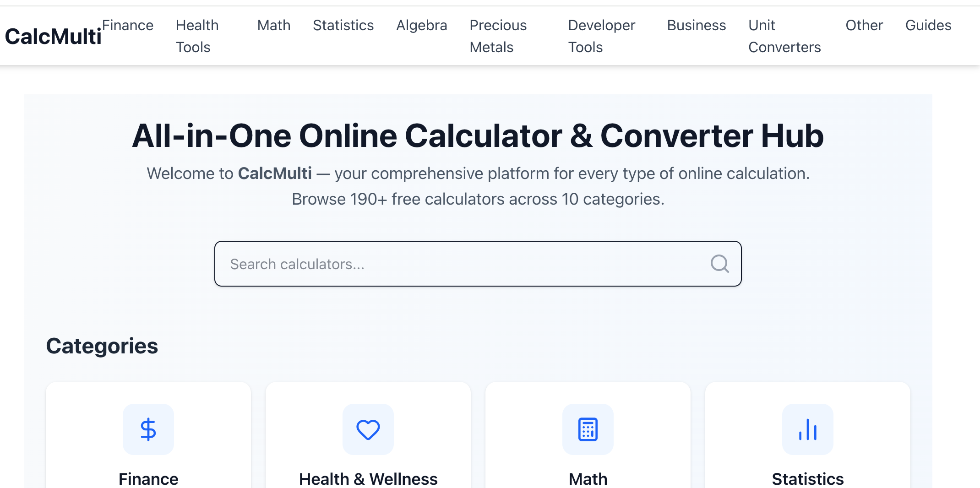This screenshot has width=980, height=488.
Task: Click the dollar sign Finance category icon
Action: click(148, 429)
